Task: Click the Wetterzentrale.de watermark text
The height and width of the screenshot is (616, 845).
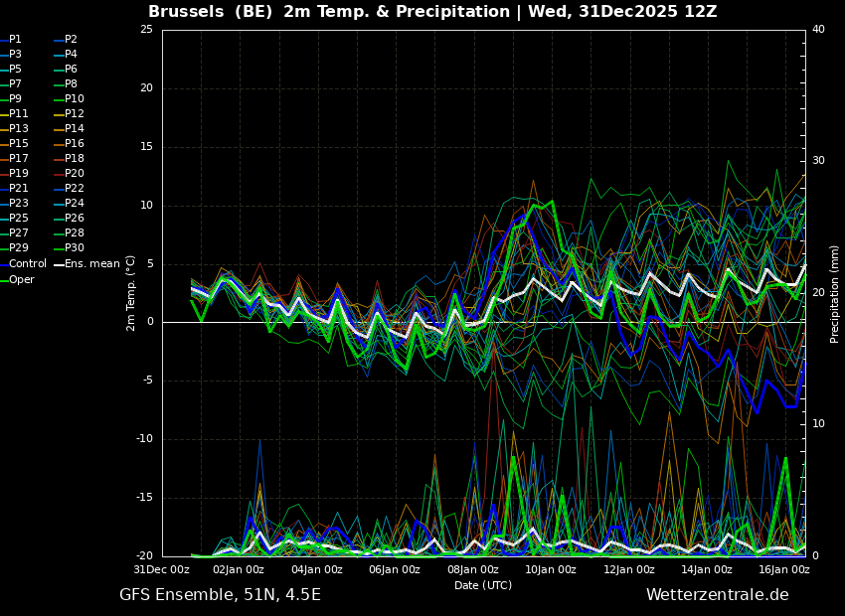Action: tap(718, 595)
